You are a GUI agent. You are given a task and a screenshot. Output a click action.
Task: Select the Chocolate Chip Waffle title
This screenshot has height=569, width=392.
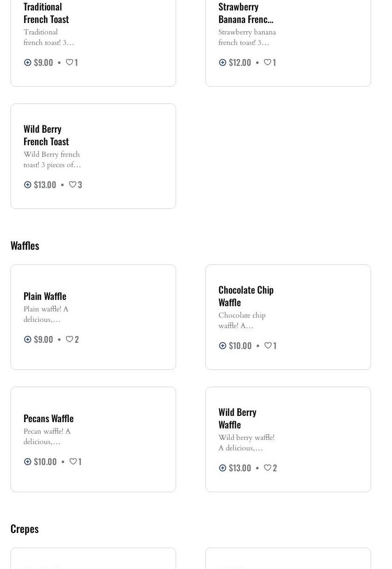[246, 296]
